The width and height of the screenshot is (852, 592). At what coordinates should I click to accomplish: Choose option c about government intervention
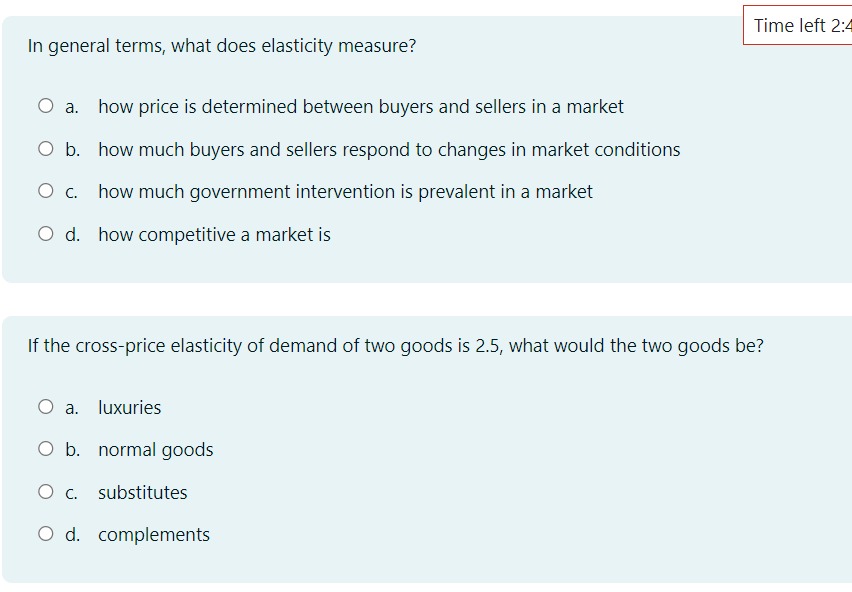44,191
